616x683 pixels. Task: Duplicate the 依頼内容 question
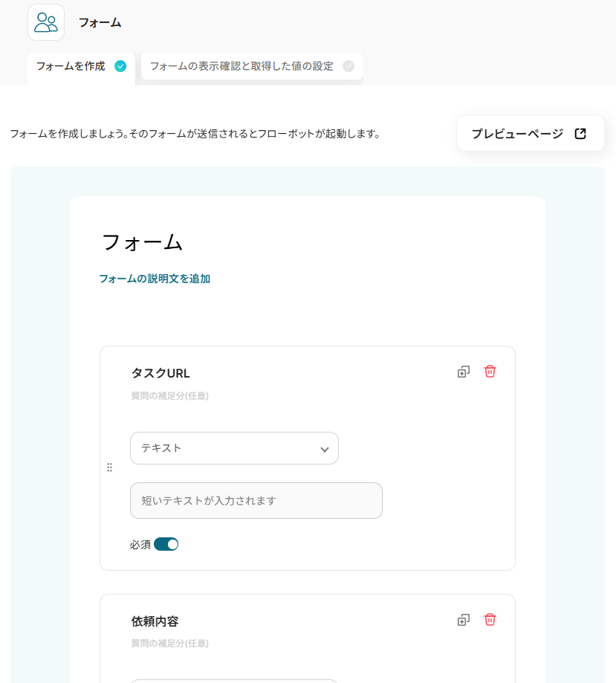coord(464,620)
